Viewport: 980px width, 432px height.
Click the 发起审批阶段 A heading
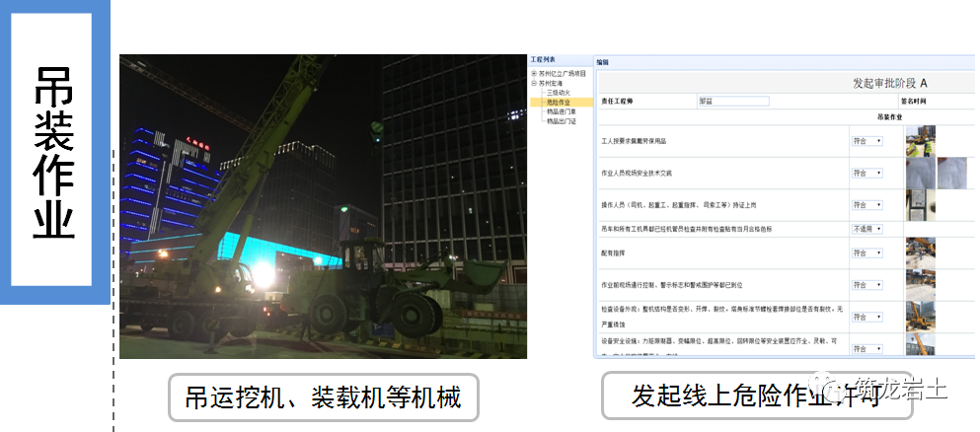(890, 83)
